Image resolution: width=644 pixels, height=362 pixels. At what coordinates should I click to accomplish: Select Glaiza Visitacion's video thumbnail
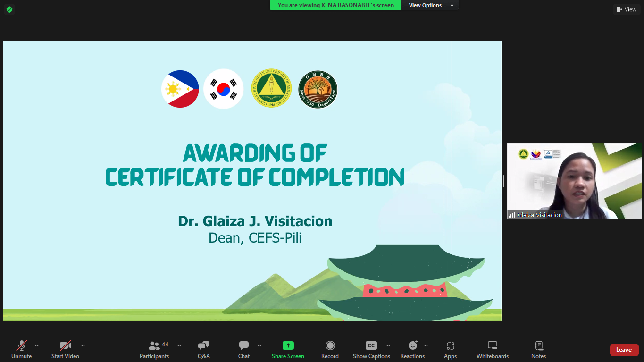(574, 181)
